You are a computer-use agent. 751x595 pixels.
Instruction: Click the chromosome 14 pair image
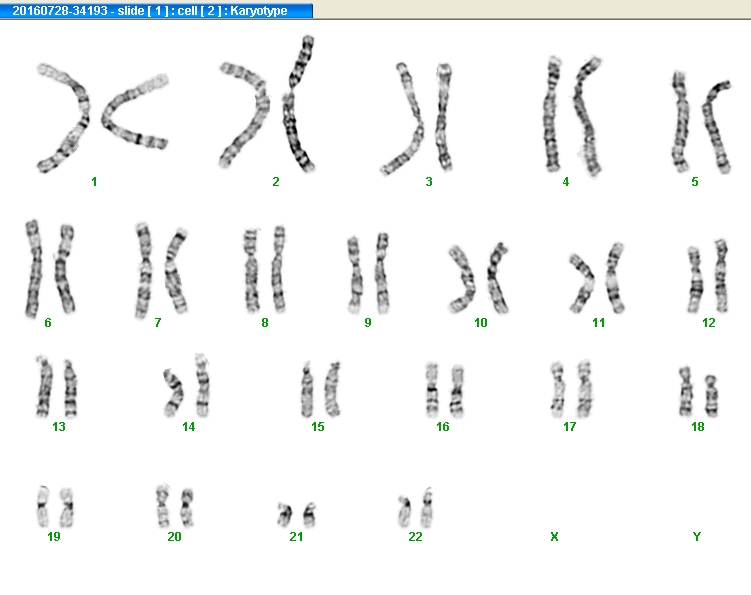(187, 386)
